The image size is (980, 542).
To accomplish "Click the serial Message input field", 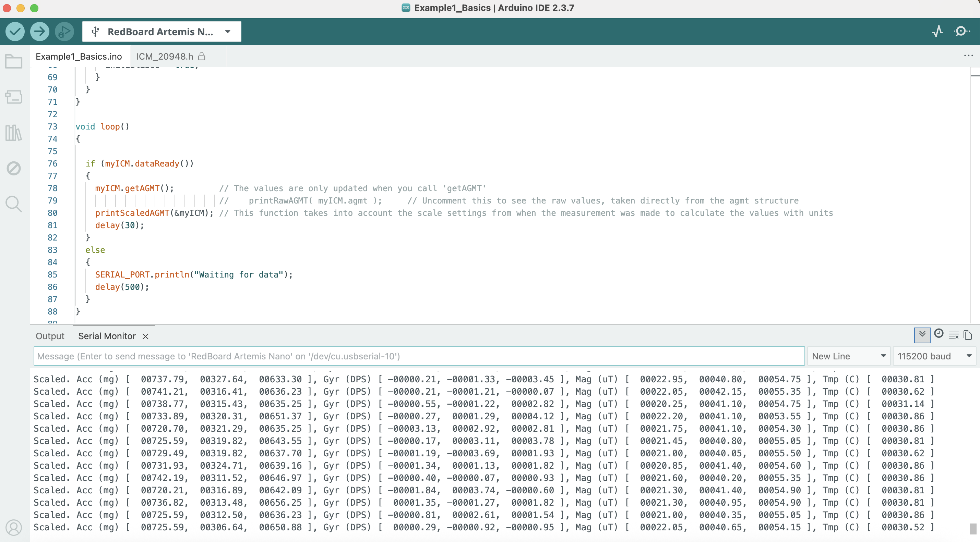I will 418,356.
